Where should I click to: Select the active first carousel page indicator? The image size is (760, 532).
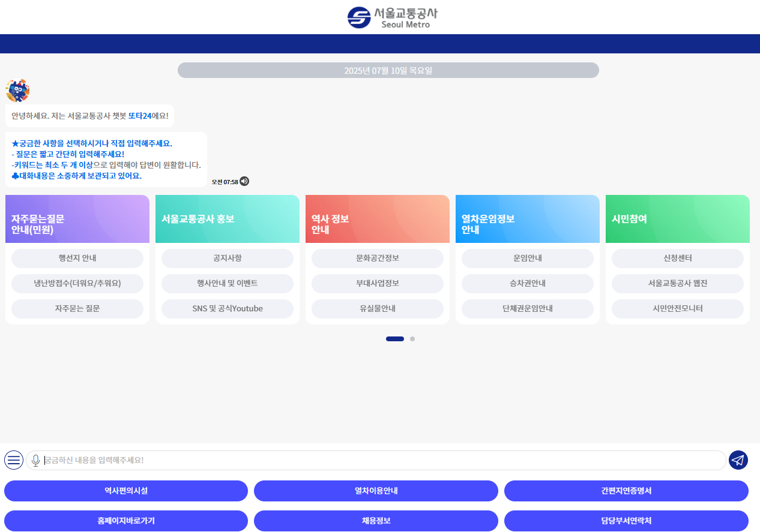[x=395, y=339]
